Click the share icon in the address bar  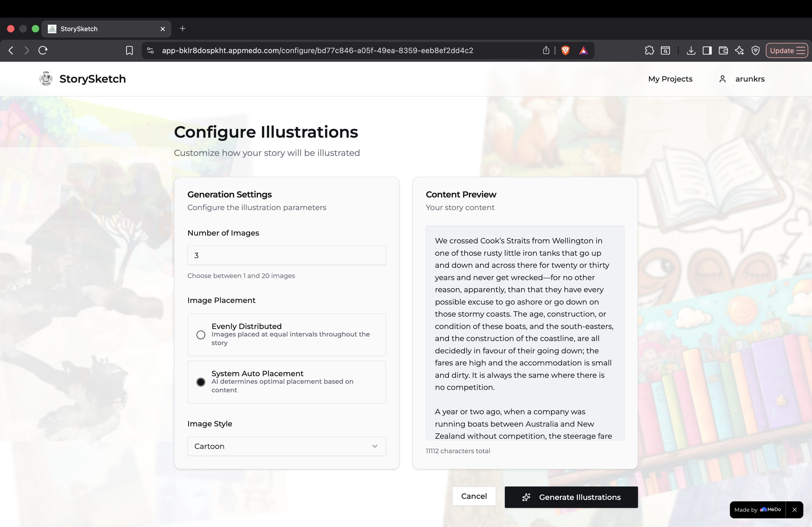point(546,50)
